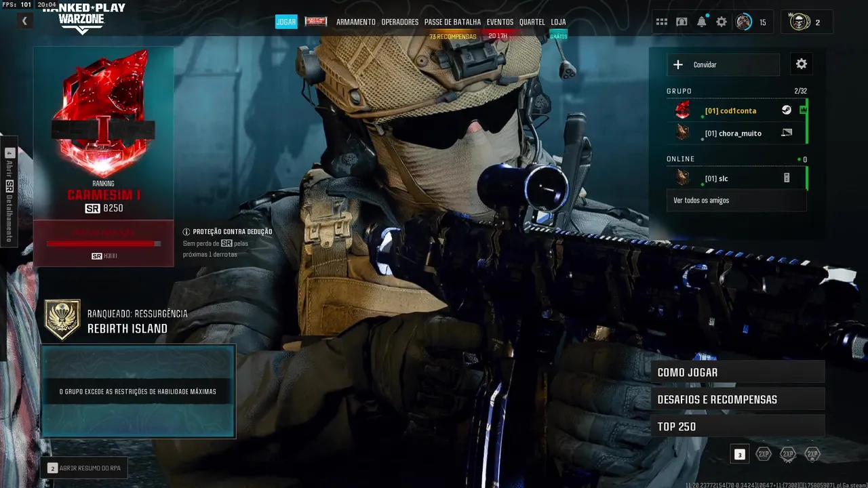
Task: Click slc's rank emblem
Action: tap(683, 178)
